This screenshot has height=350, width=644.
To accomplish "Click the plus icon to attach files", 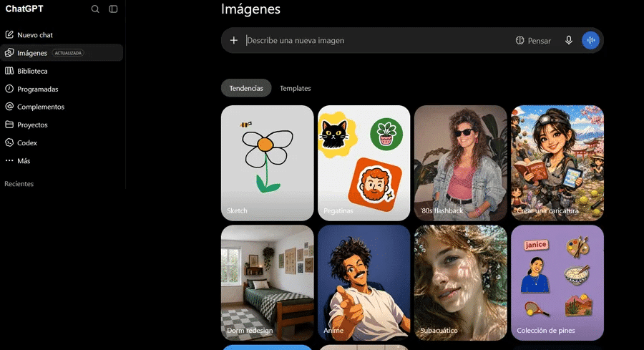I will click(x=234, y=40).
